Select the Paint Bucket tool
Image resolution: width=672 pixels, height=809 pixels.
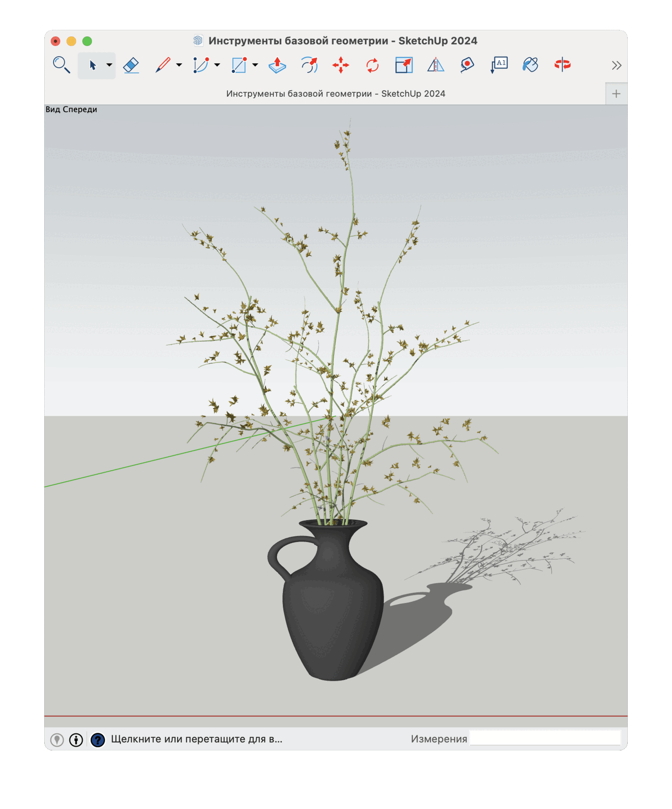530,65
